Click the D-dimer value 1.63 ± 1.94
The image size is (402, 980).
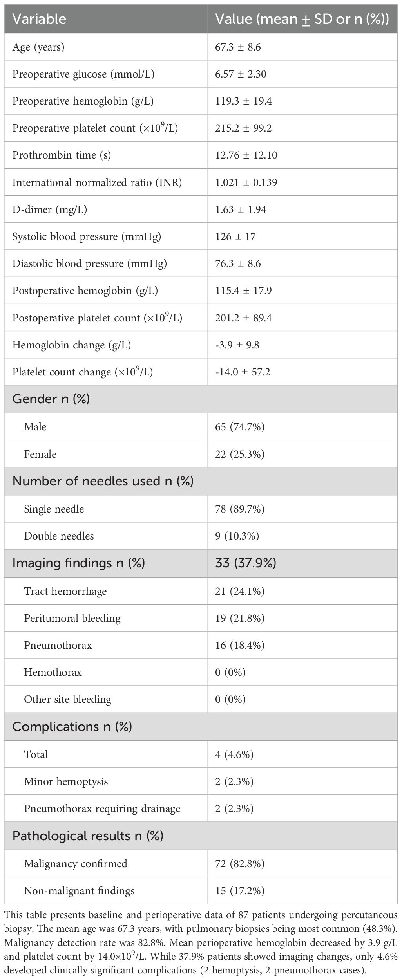tap(241, 209)
